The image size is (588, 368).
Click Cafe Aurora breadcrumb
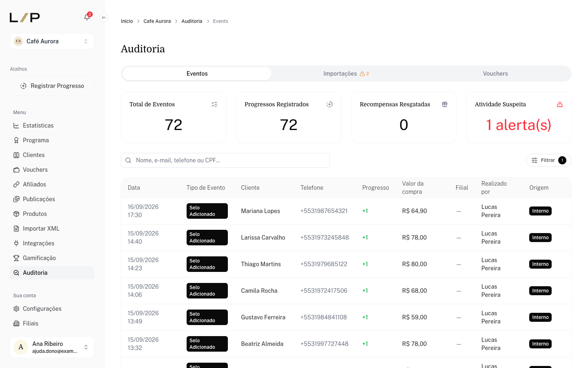pyautogui.click(x=157, y=21)
